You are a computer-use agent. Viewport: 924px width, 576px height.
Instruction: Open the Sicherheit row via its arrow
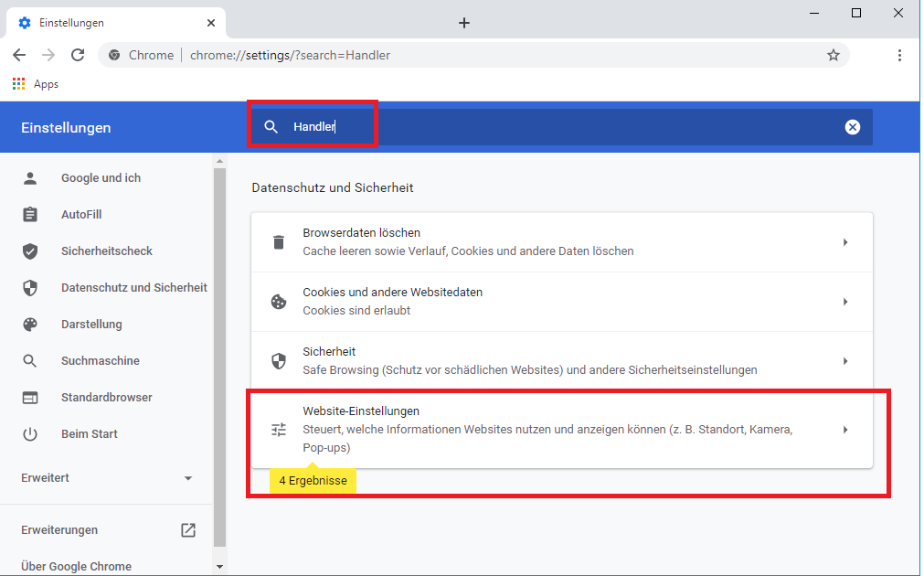(x=845, y=361)
